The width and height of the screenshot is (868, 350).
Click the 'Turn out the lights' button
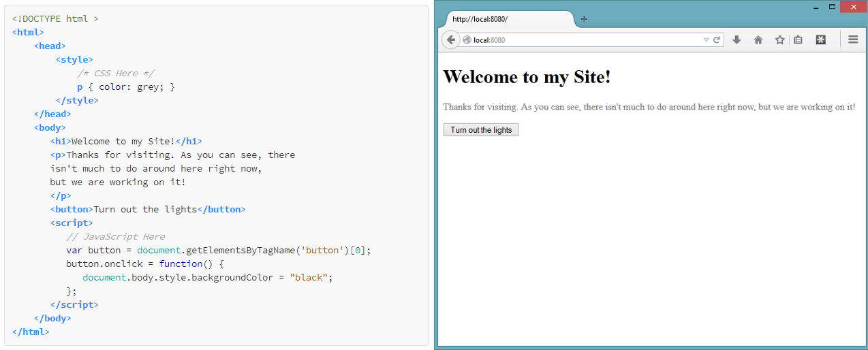coord(481,130)
